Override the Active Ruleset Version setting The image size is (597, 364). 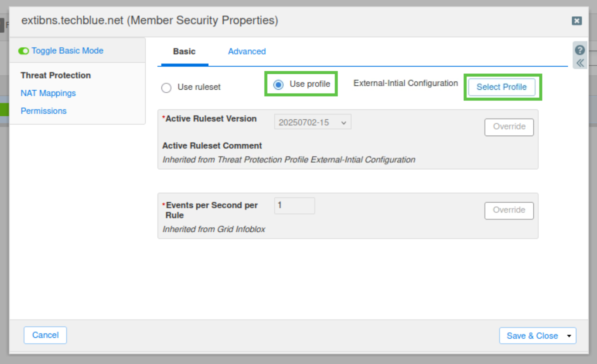pos(509,127)
